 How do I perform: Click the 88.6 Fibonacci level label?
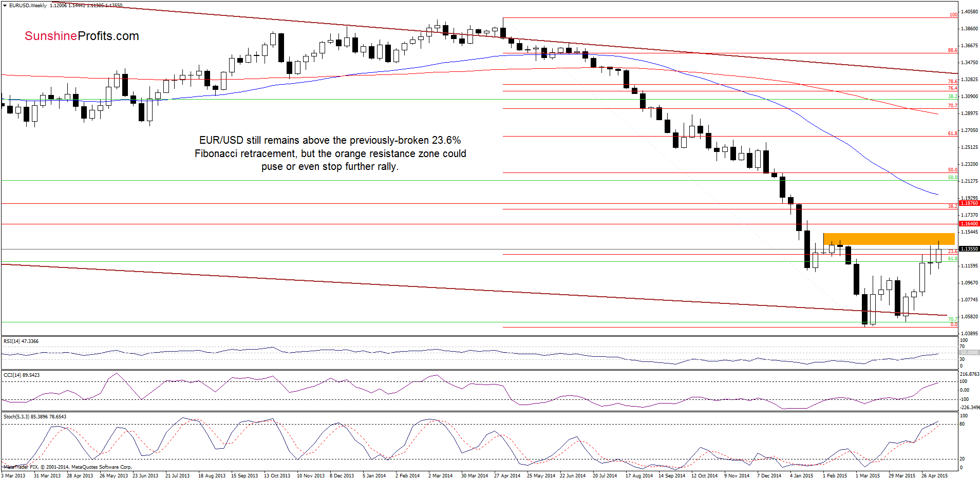tap(953, 50)
